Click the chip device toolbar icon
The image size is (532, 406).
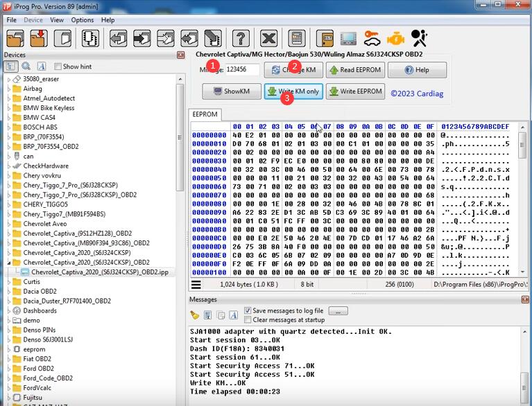click(x=90, y=38)
